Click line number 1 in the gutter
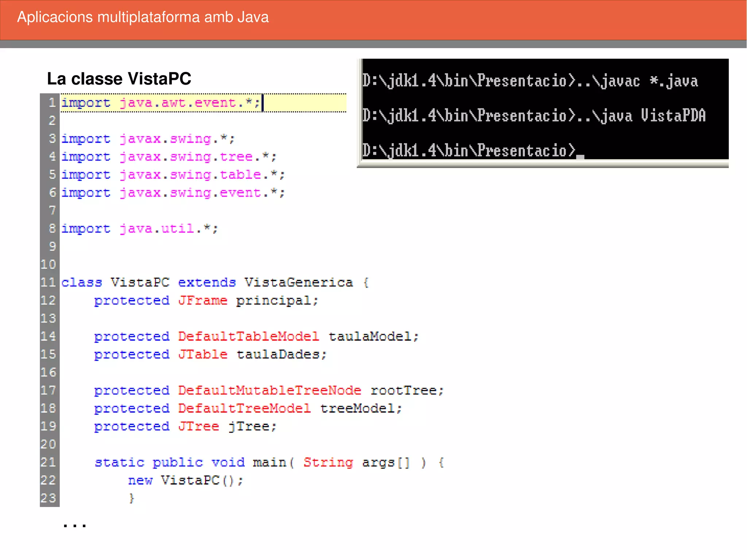This screenshot has height=560, width=747. [52, 103]
